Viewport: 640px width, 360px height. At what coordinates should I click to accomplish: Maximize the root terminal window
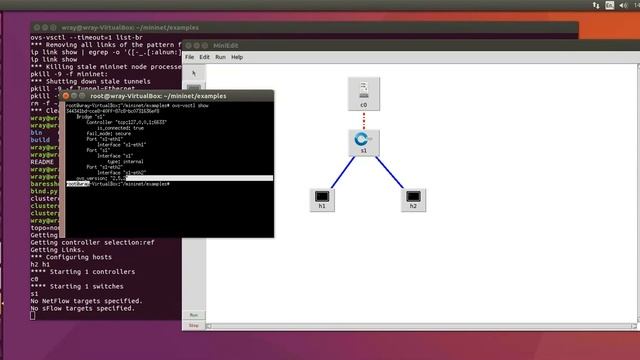(x=82, y=96)
